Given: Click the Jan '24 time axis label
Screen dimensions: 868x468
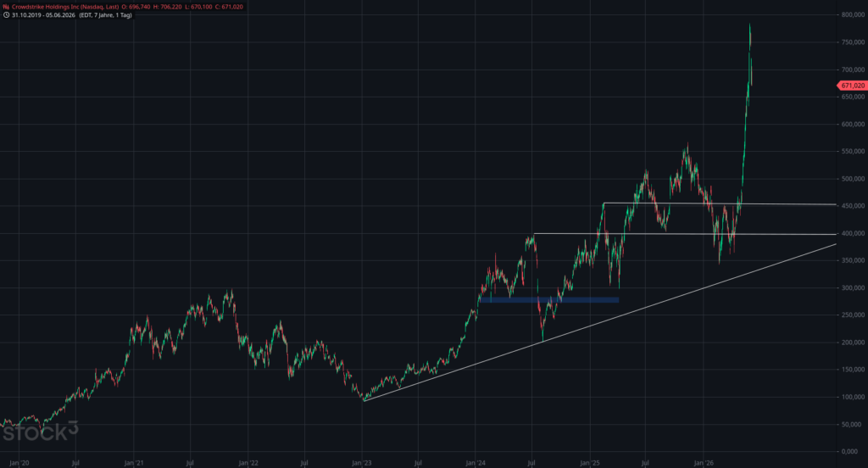Looking at the screenshot, I should pyautogui.click(x=476, y=462).
